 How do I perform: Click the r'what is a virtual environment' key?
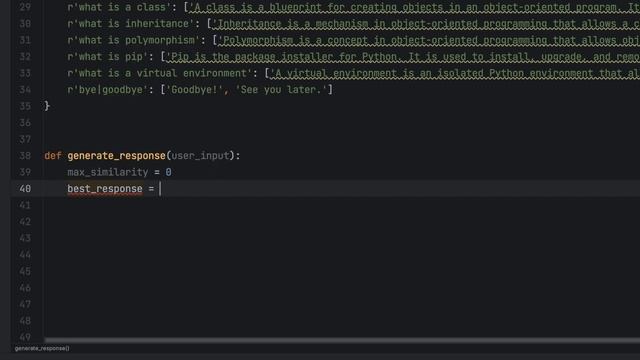click(x=160, y=73)
